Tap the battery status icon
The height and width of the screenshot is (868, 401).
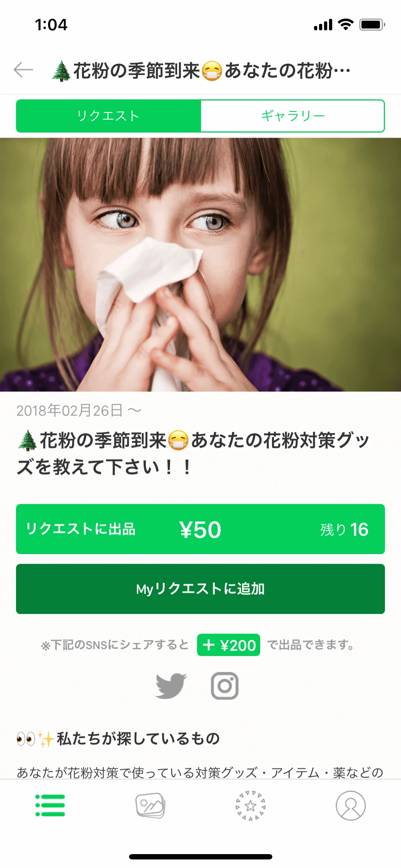pos(372,25)
